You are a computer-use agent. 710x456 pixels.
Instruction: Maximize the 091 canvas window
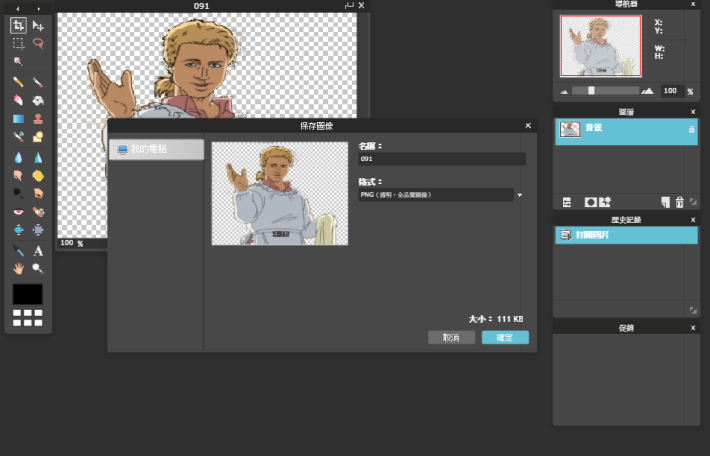(349, 5)
